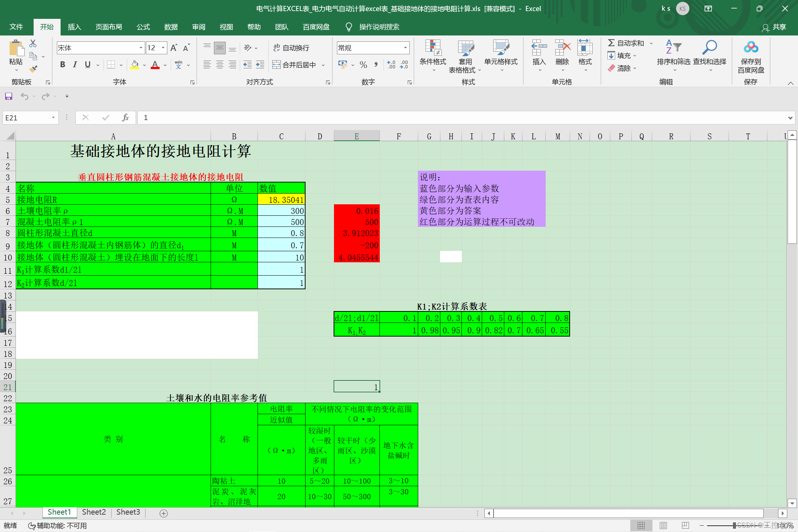
Task: Open the number format dropdown 常规
Action: click(405, 48)
